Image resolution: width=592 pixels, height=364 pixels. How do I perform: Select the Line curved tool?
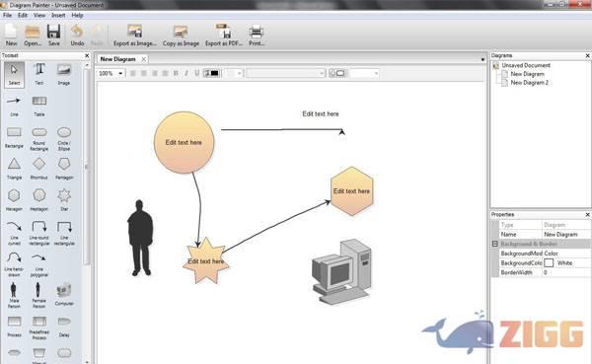click(x=14, y=233)
